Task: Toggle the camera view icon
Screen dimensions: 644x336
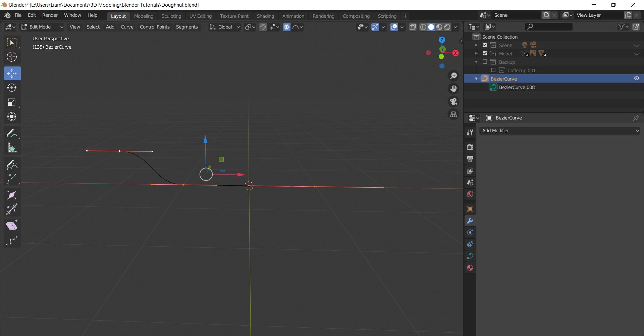Action: click(x=453, y=101)
